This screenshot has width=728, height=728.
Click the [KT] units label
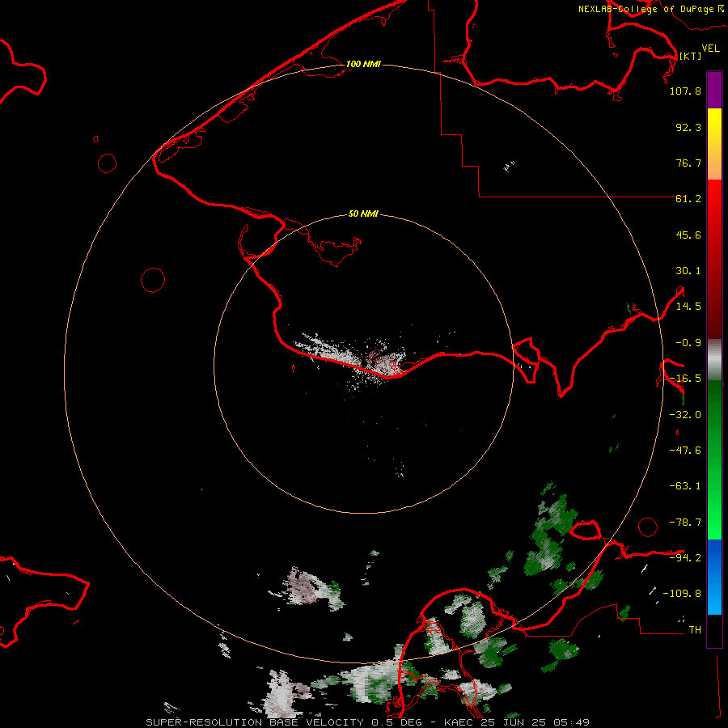(x=691, y=56)
